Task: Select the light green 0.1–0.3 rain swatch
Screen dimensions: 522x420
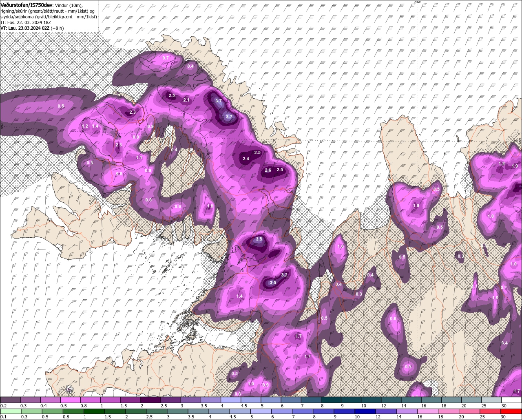Action: [11, 411]
